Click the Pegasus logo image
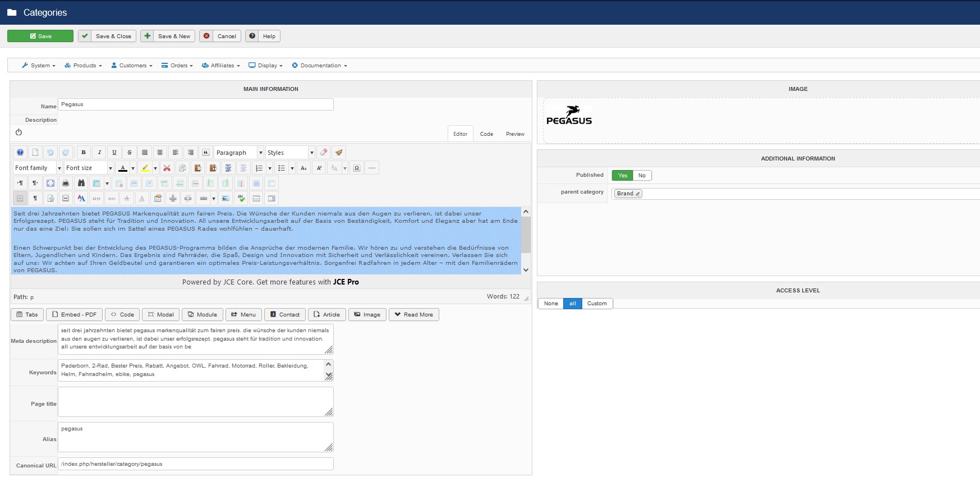980x500 pixels. pos(569,116)
